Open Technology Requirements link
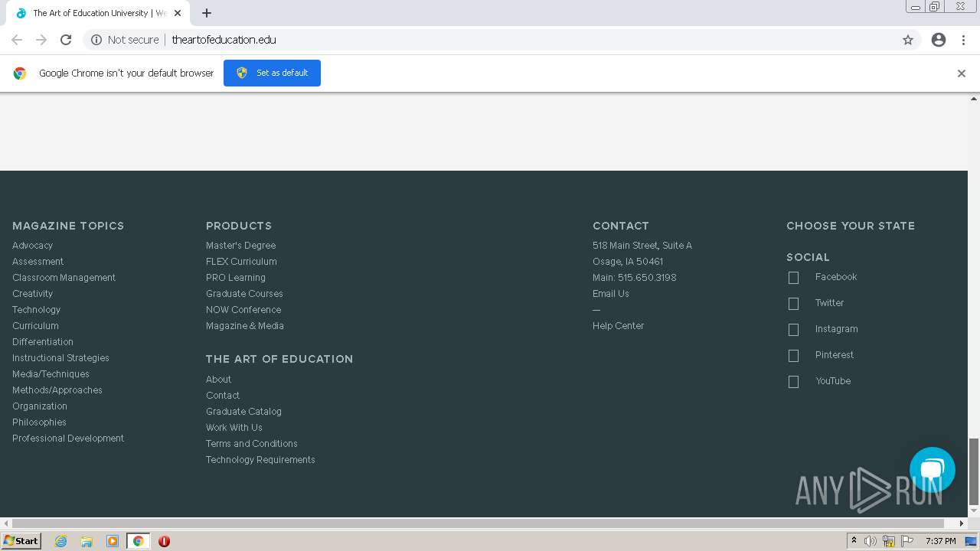The width and height of the screenshot is (980, 551). tap(260, 460)
